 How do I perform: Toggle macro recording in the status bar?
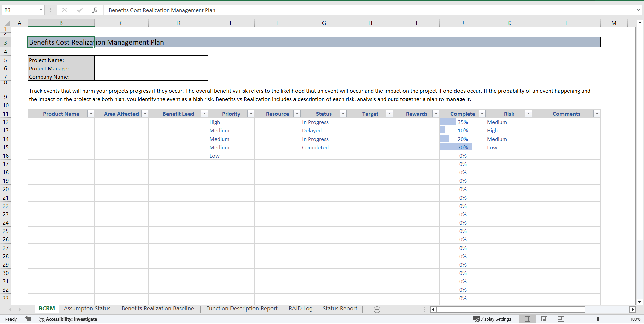coord(28,319)
